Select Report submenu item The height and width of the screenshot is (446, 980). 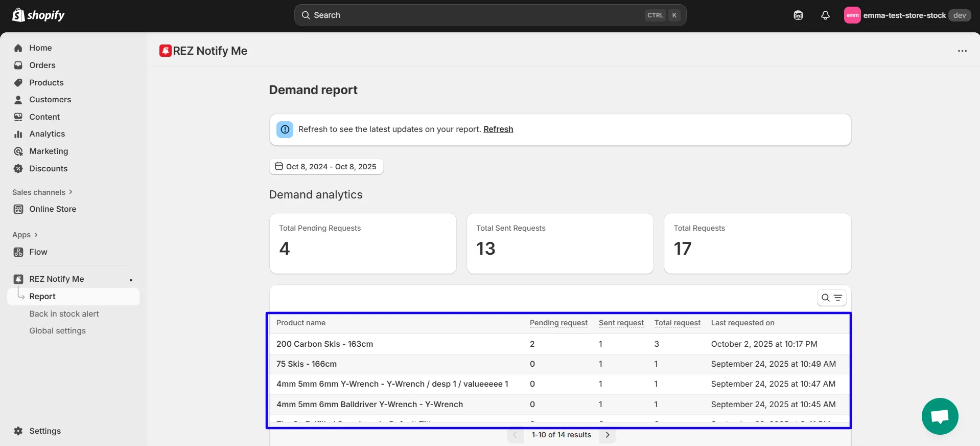pos(73,297)
